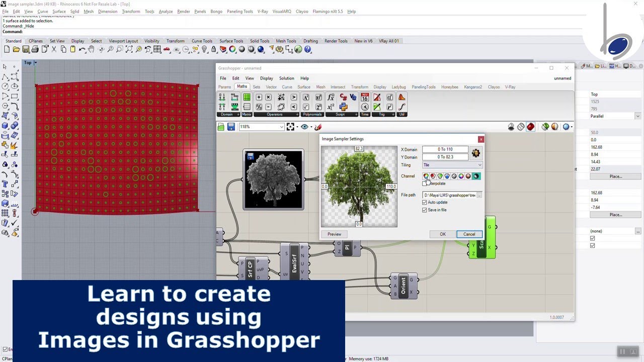Screen dimensions: 644x362
Task: Expand the Script panel group
Action: [356, 114]
